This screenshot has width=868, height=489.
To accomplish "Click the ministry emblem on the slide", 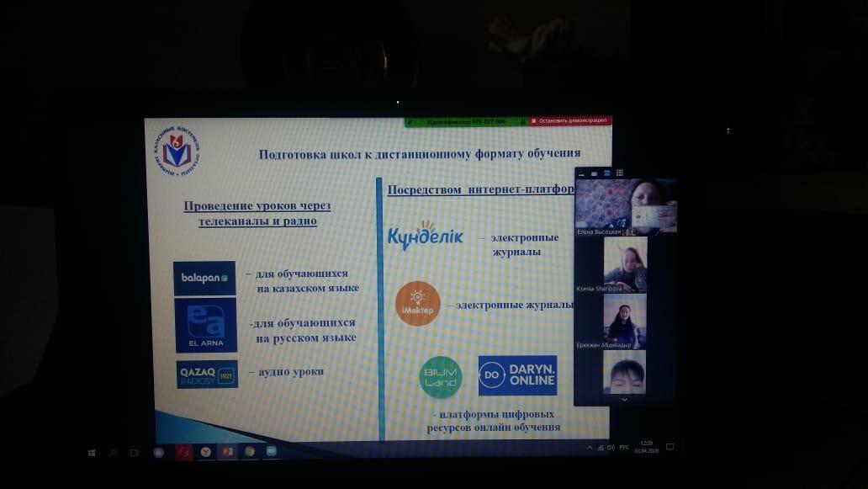I will (177, 151).
